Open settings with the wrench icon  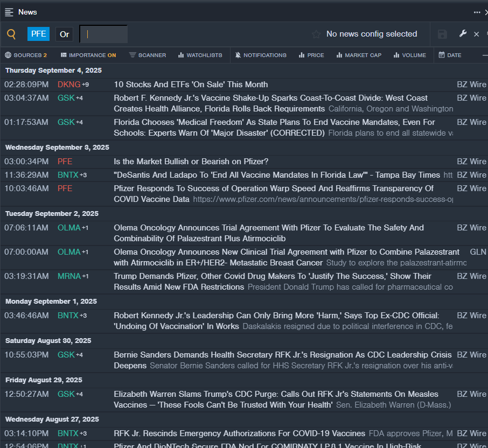point(463,33)
